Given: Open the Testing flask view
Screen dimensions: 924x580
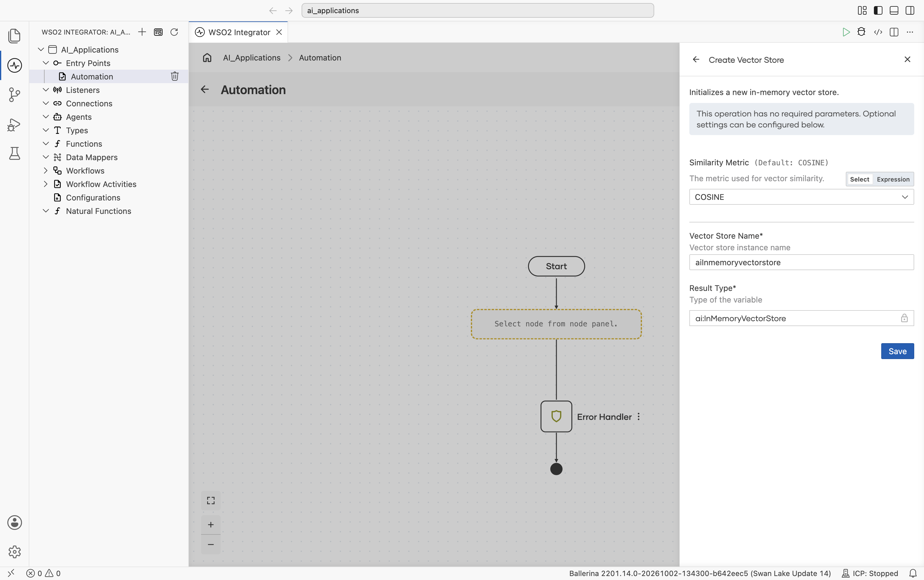Looking at the screenshot, I should pos(14,153).
